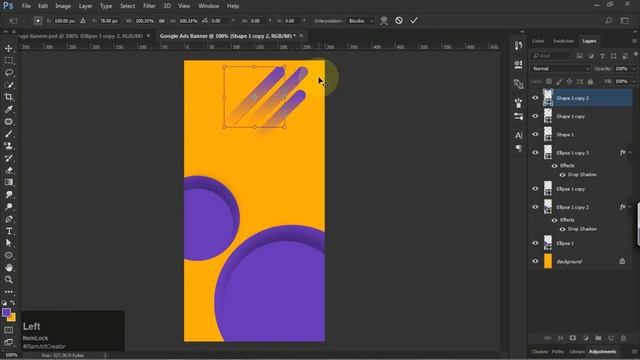Hide the Background layer
This screenshot has height=360, width=640.
point(535,261)
